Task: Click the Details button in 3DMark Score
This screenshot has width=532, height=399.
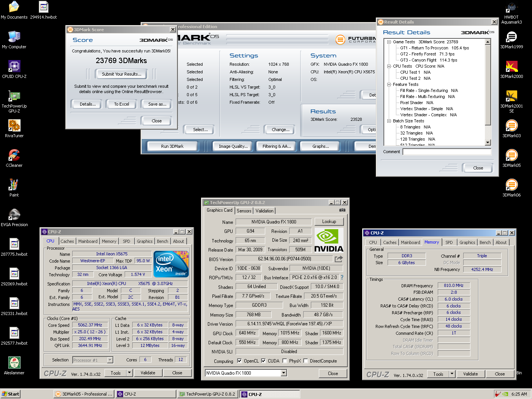Action: [x=88, y=104]
